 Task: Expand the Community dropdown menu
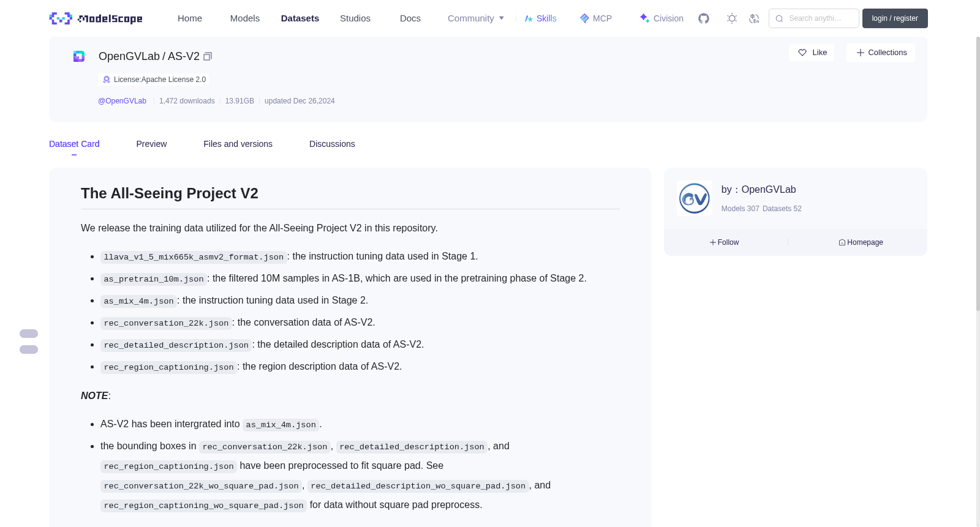(476, 18)
